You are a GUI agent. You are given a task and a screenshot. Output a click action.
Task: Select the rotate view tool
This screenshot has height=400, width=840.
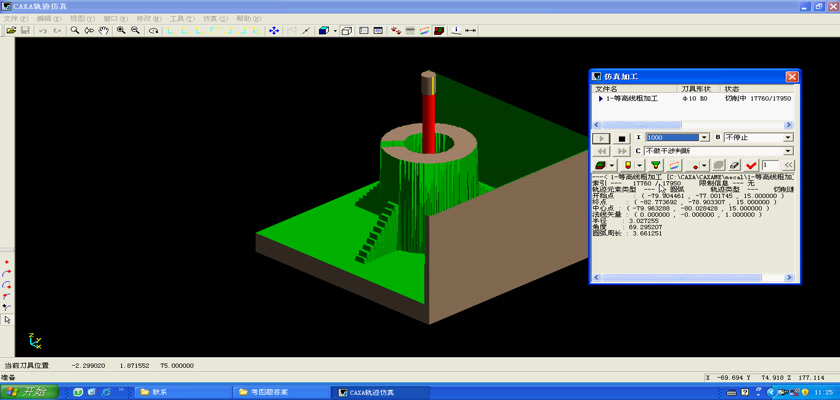(x=153, y=31)
